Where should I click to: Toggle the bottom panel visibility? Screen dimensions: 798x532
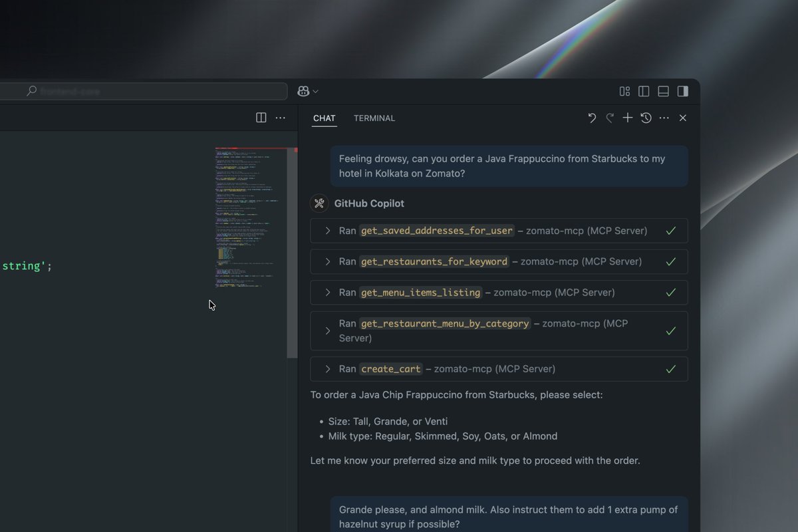(x=663, y=91)
